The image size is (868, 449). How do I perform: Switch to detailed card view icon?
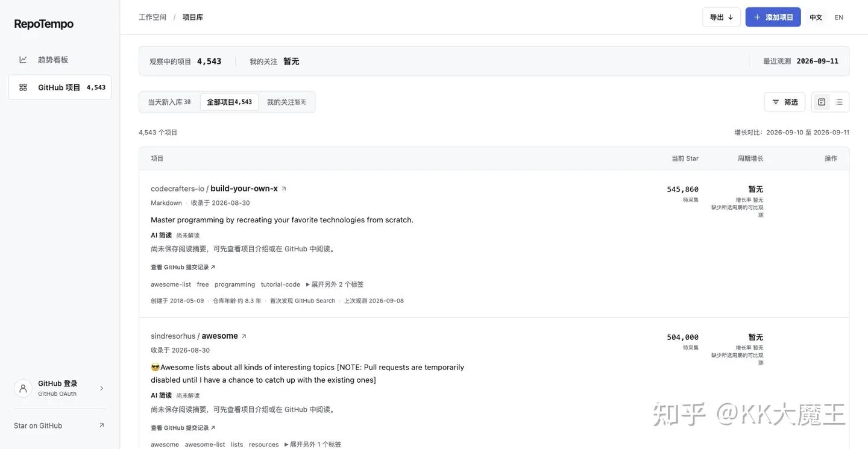click(822, 102)
